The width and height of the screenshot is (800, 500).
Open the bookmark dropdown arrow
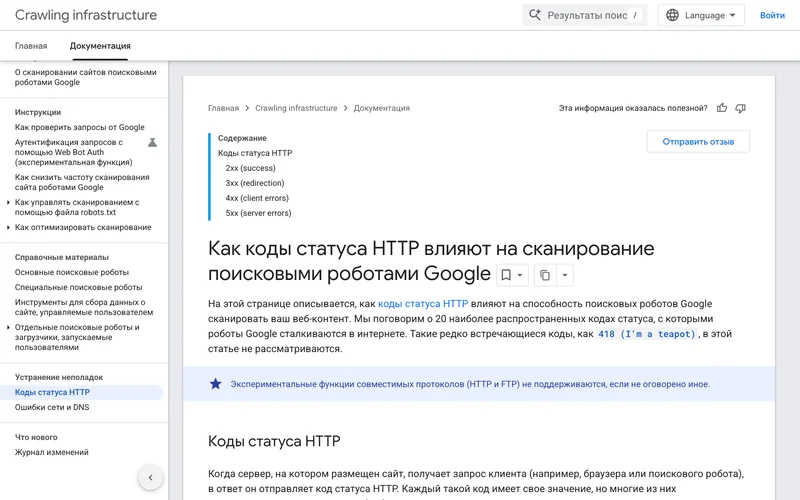(520, 275)
